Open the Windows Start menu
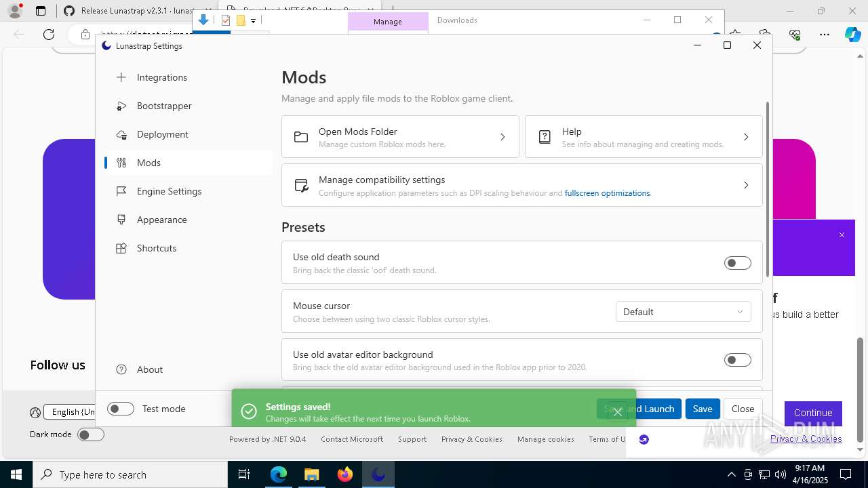 16,474
